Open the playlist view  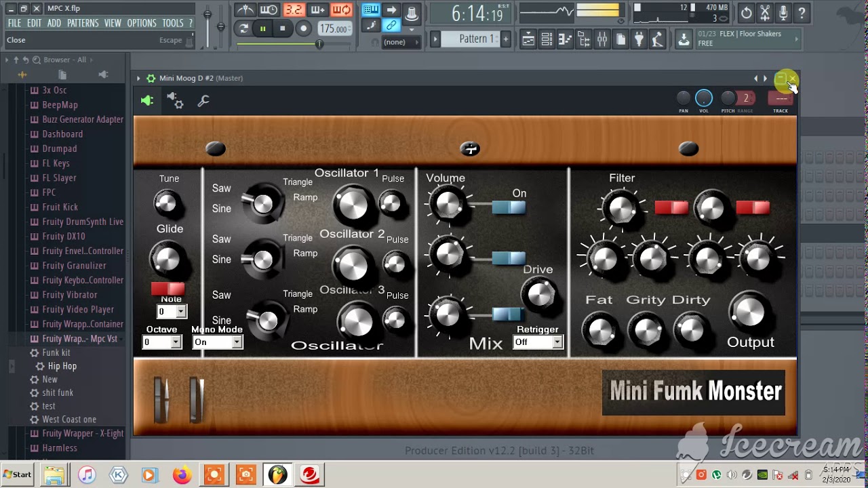tap(528, 40)
